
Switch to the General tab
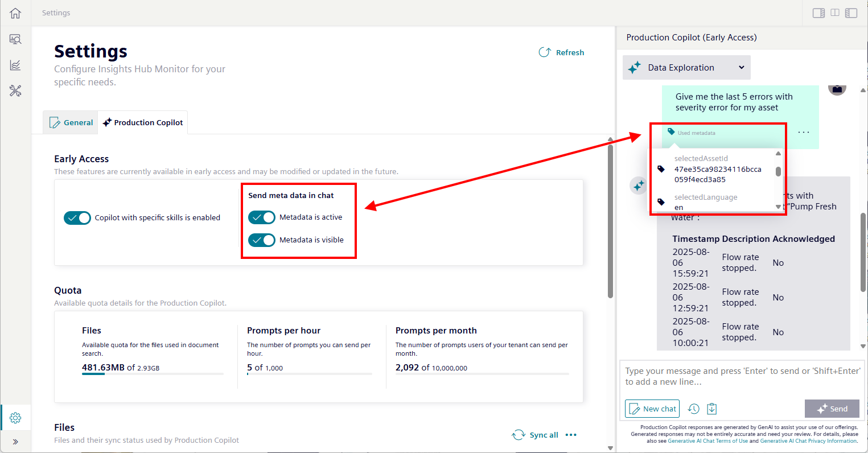coord(71,122)
